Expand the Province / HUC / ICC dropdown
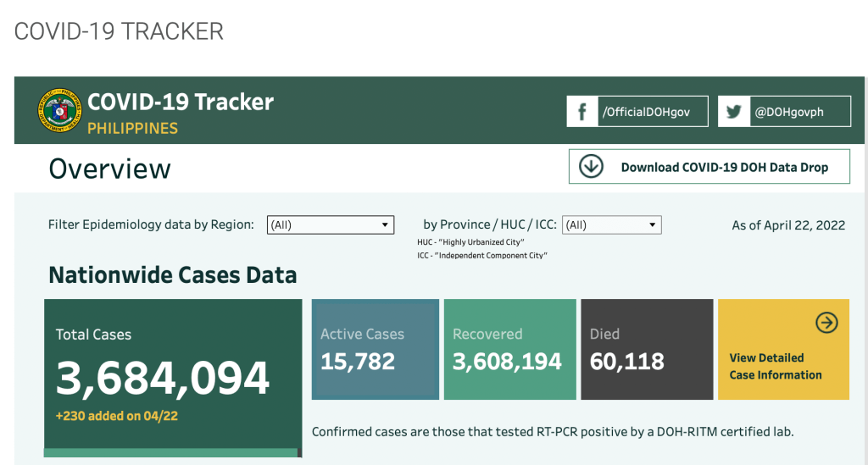868x465 pixels. tap(611, 225)
